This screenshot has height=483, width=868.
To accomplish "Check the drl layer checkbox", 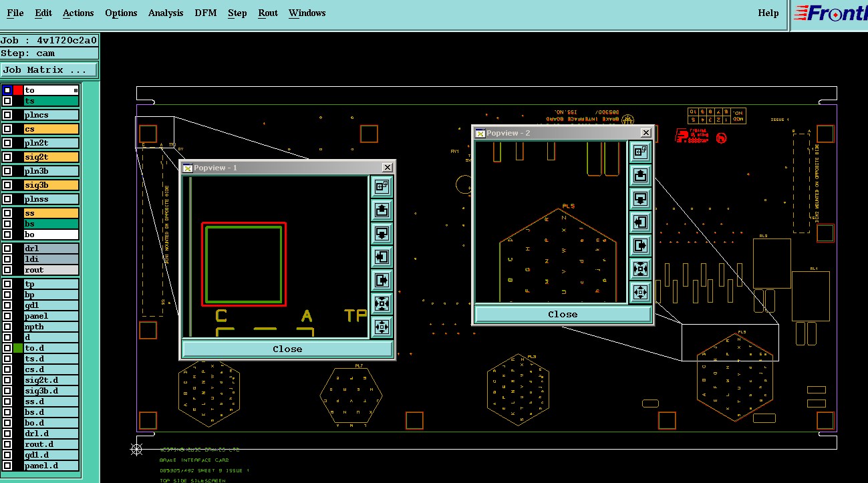I will pyautogui.click(x=7, y=249).
